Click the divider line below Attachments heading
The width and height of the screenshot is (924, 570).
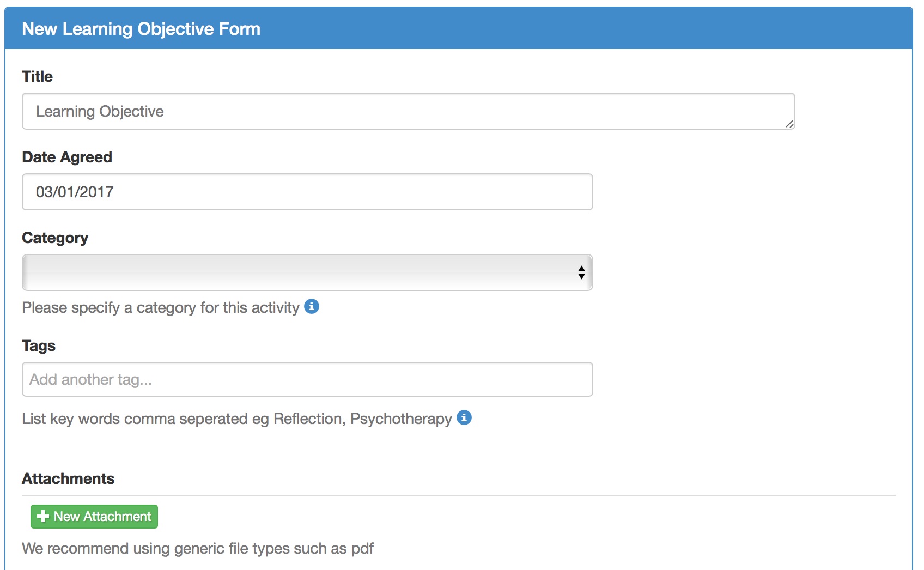[459, 495]
